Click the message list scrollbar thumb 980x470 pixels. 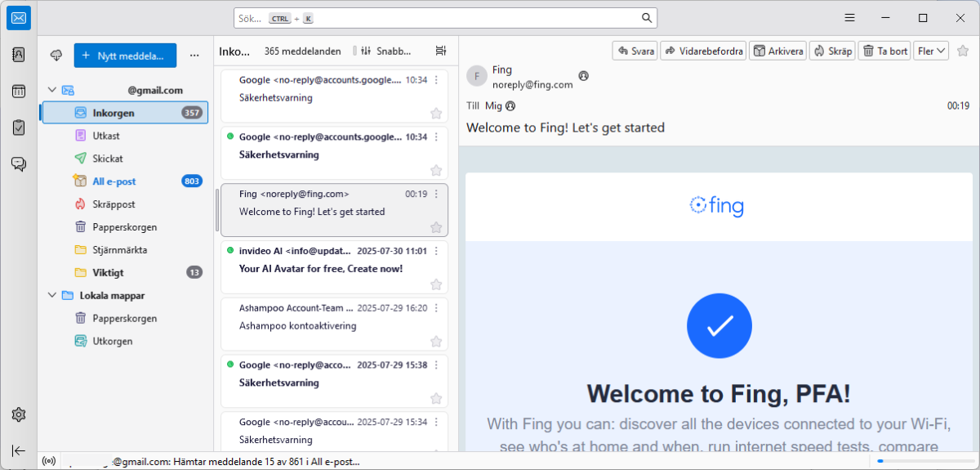click(x=216, y=210)
